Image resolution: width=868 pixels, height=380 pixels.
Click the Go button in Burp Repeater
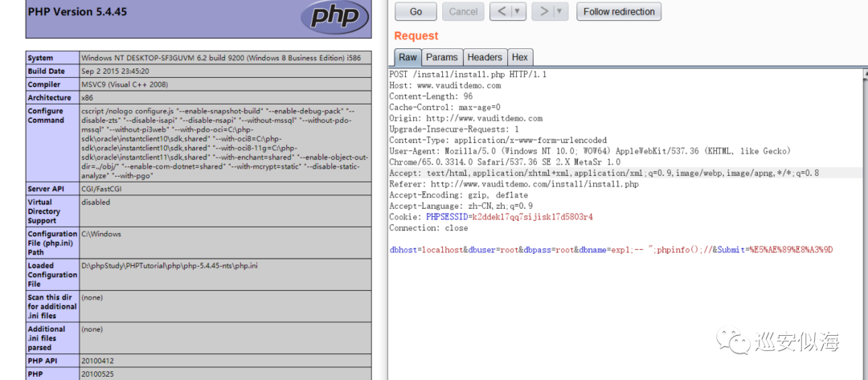[x=416, y=11]
